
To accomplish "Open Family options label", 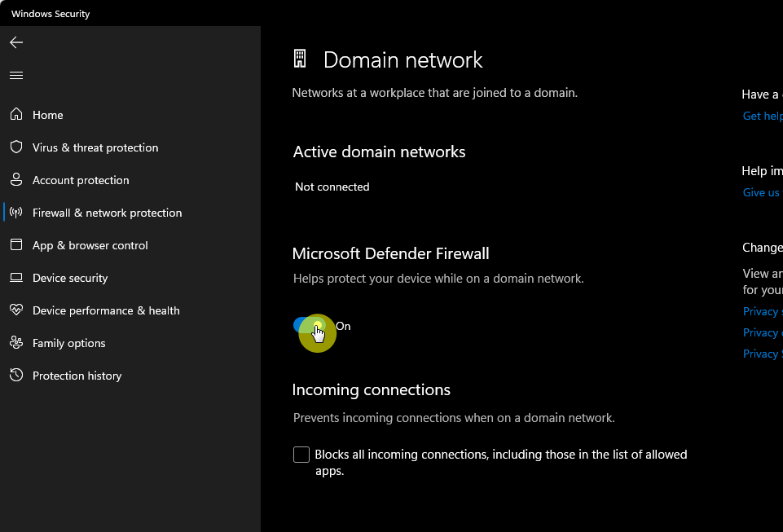I will point(69,343).
